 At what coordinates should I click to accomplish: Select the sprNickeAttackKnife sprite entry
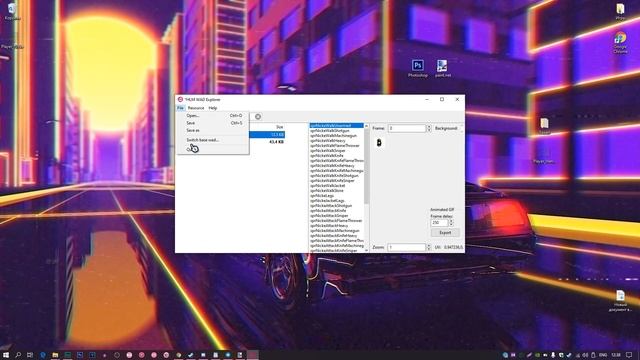336,211
